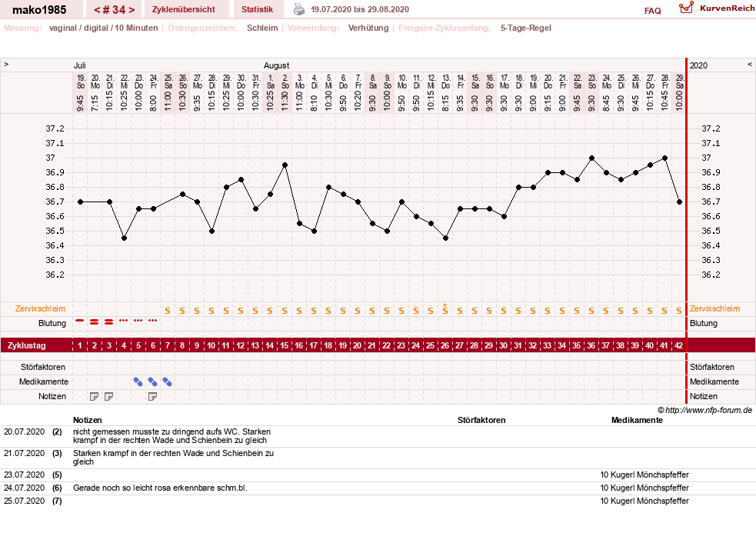The image size is (756, 533).
Task: Open the note icon on cycle day 6
Action: click(x=153, y=397)
